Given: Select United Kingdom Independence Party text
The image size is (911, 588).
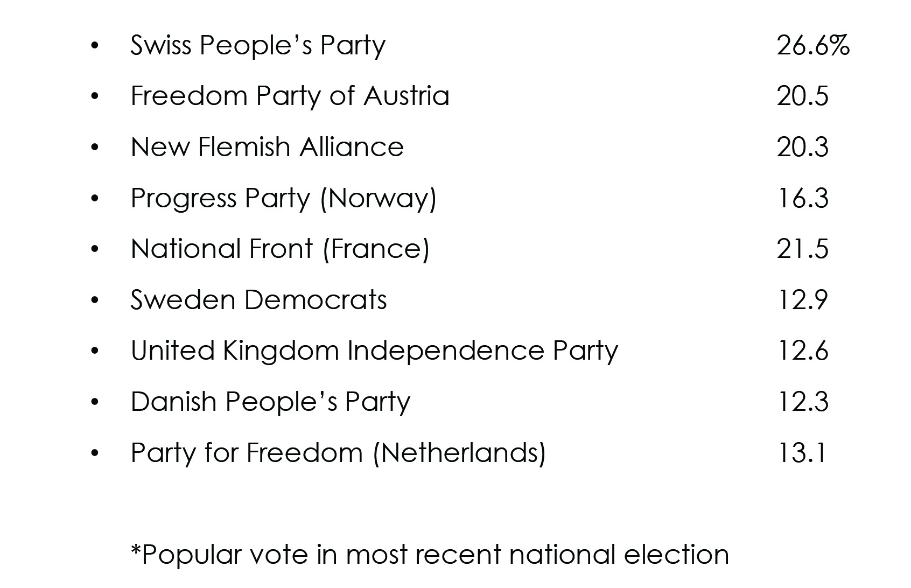Looking at the screenshot, I should coord(374,352).
